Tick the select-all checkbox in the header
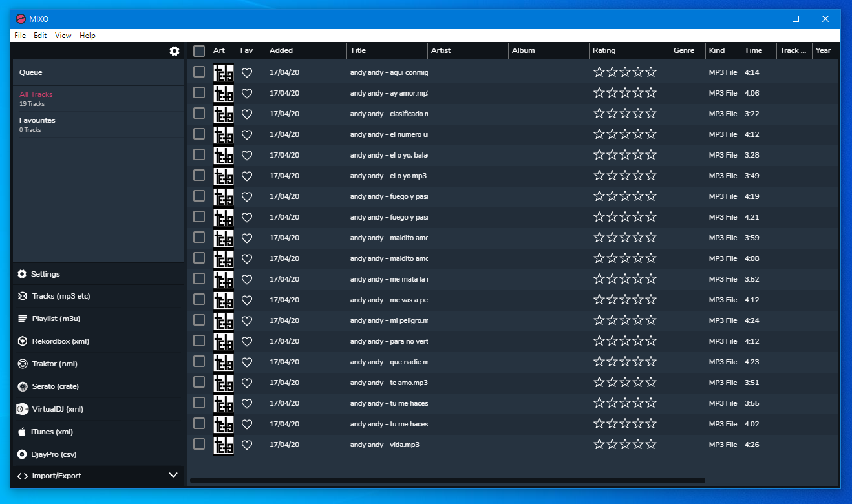The height and width of the screenshot is (504, 852). (199, 50)
